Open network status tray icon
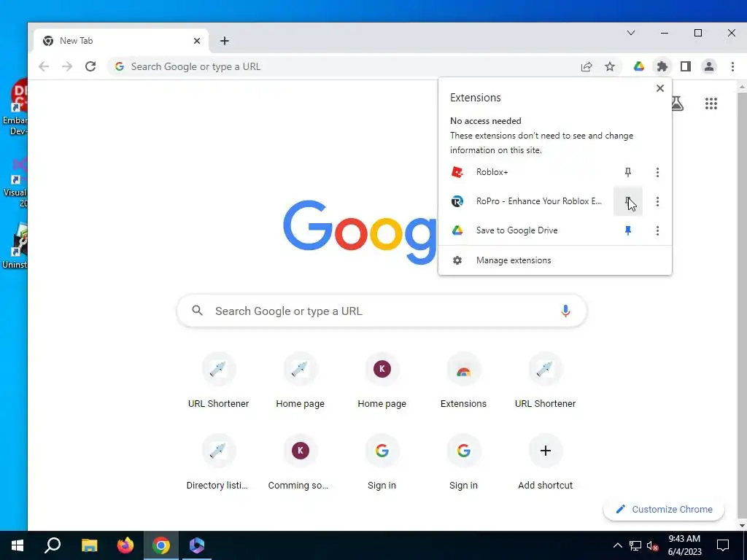Screen dimensions: 747x560 coord(635,545)
